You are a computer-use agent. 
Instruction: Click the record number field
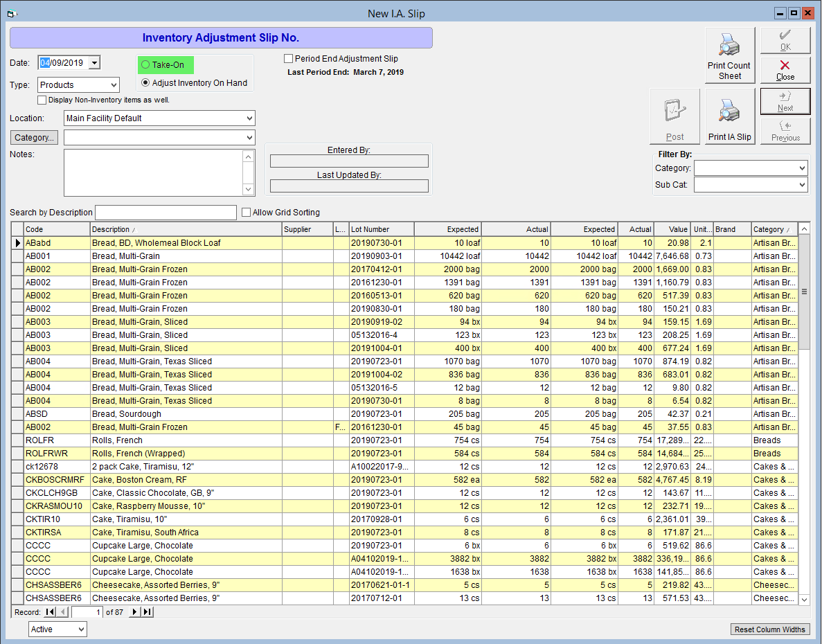pos(87,611)
